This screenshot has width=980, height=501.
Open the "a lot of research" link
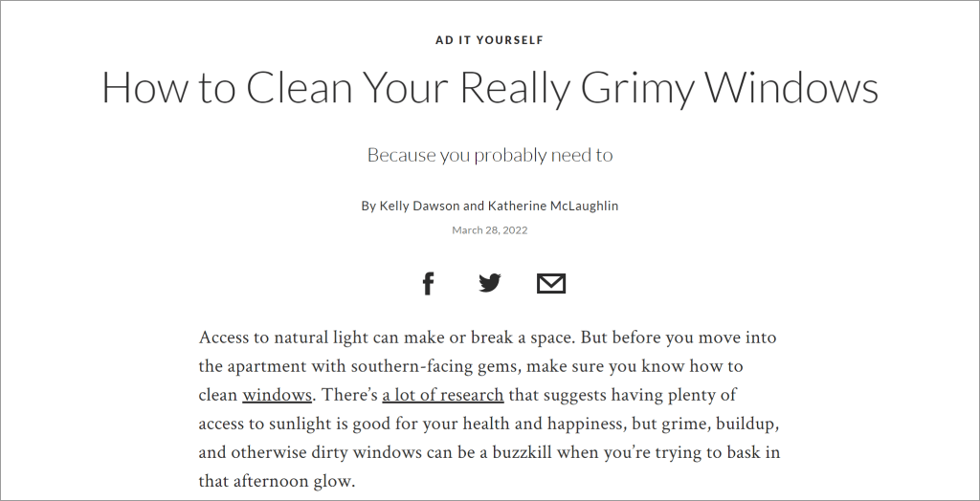pyautogui.click(x=442, y=395)
